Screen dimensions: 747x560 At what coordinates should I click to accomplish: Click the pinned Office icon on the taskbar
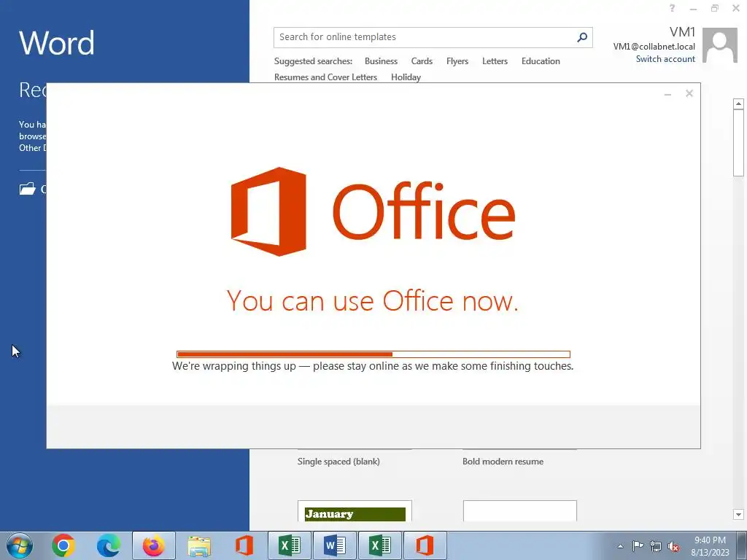point(244,545)
